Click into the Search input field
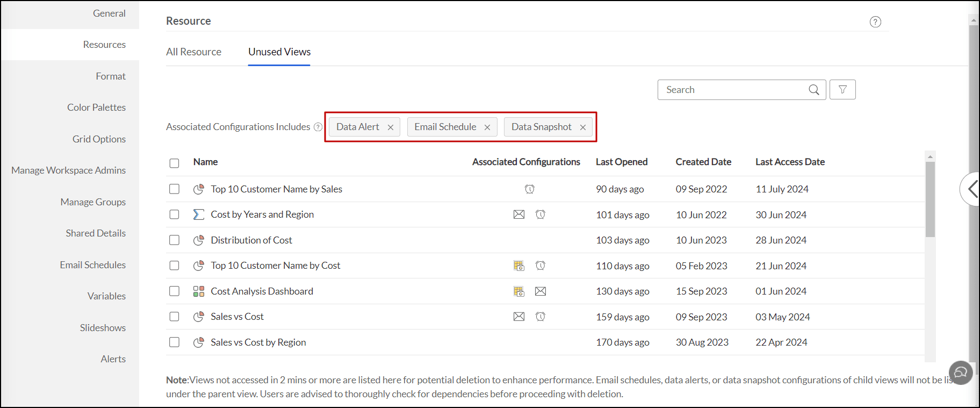Screen dimensions: 980x408 coord(733,90)
